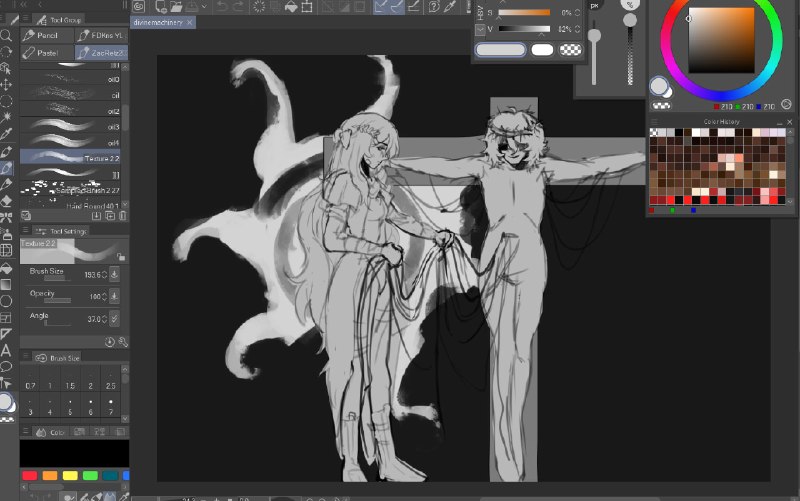This screenshot has height=501, width=800.
Task: Open dropdown arrow next to save icon
Action: click(x=204, y=7)
